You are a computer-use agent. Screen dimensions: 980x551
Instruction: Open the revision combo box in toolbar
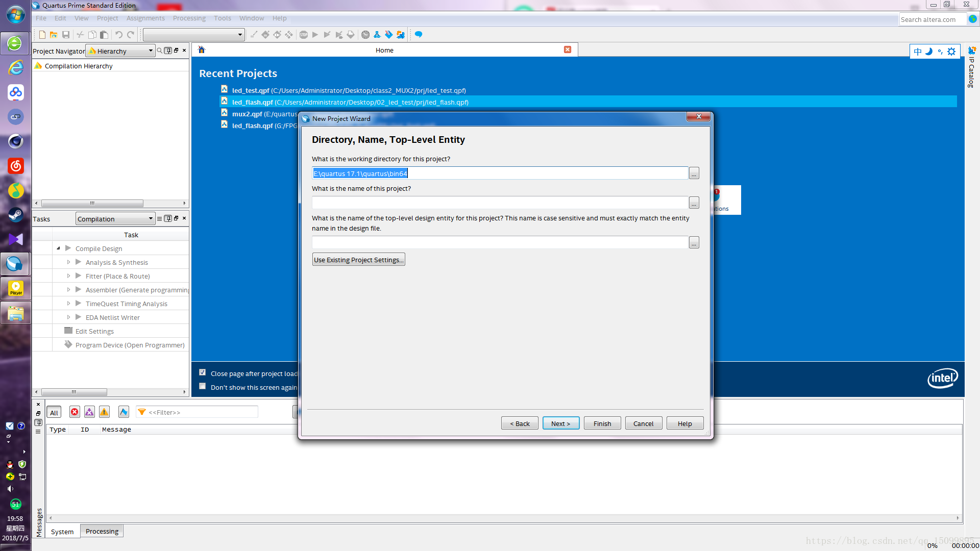(194, 35)
